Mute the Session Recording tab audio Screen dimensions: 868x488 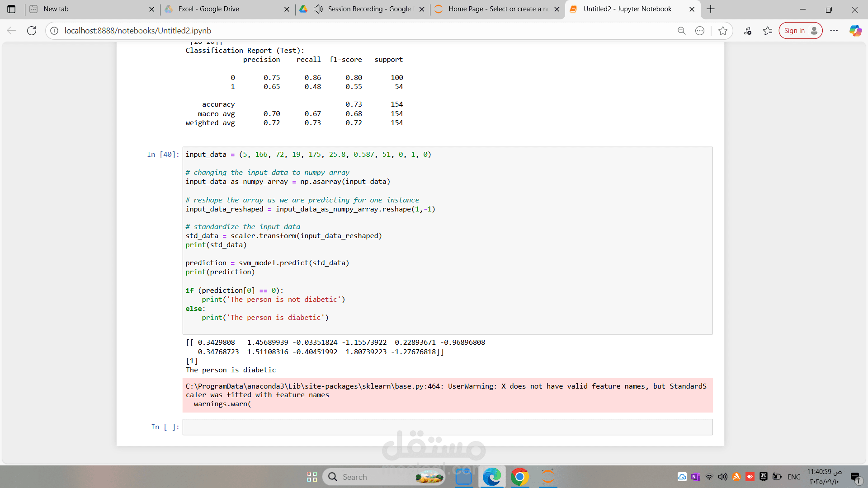tap(318, 9)
